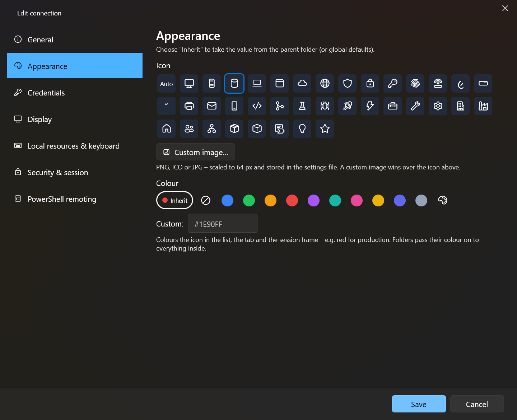This screenshot has height=420, width=517.
Task: Pick the printer icon
Action: click(189, 106)
